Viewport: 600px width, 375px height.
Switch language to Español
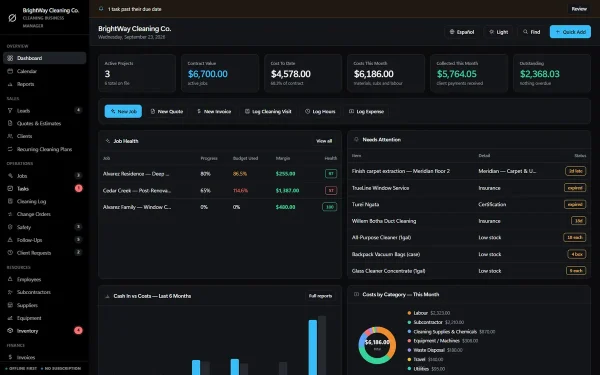(x=462, y=32)
